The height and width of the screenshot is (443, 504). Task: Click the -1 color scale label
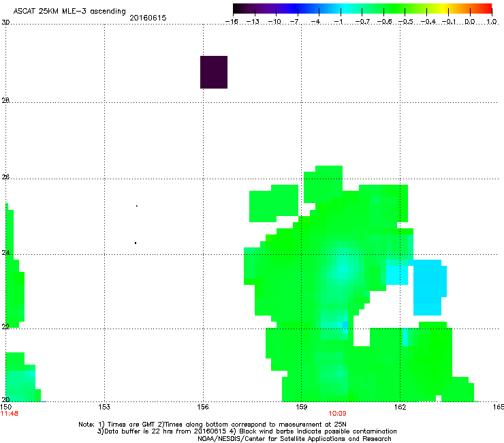pyautogui.click(x=338, y=22)
